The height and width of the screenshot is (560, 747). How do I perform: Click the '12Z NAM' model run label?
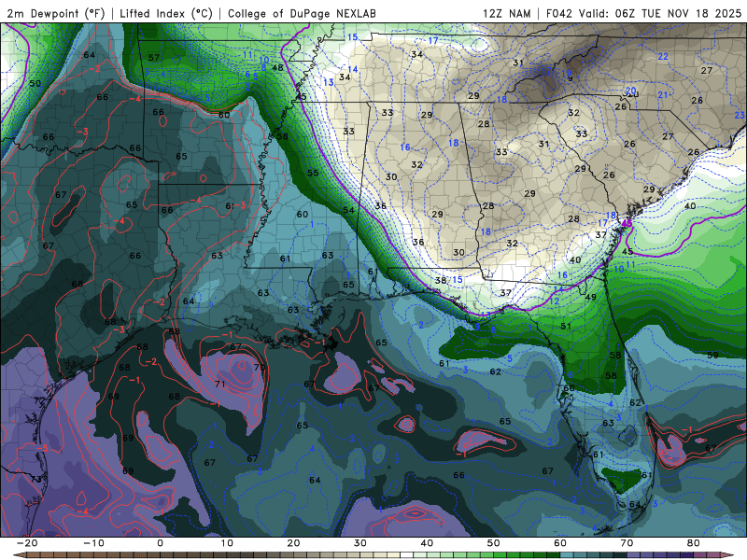(506, 13)
